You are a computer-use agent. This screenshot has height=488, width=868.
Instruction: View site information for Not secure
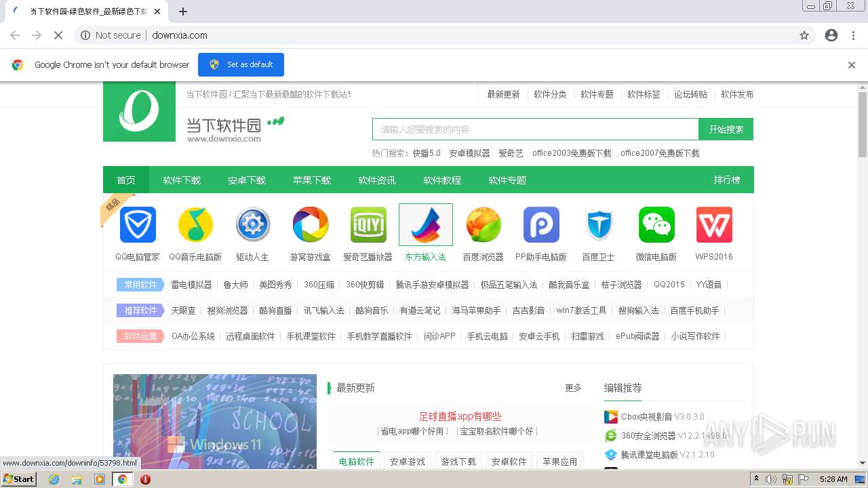point(111,35)
